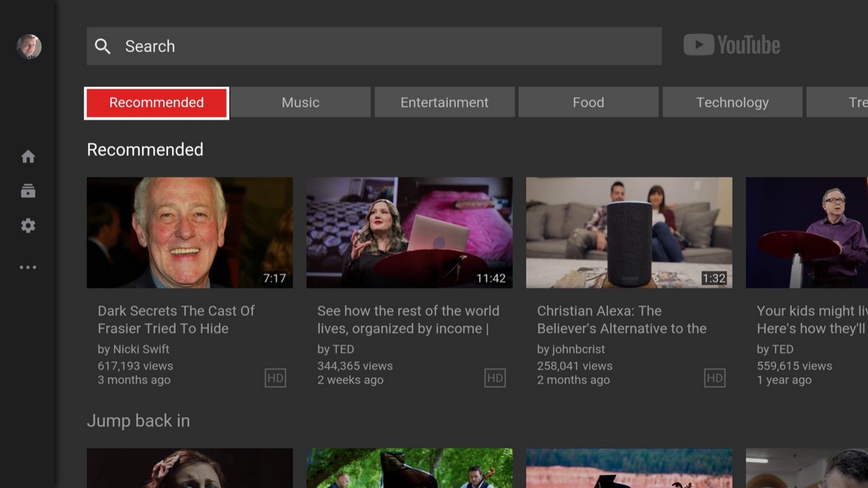Open the Food category tab

click(588, 103)
